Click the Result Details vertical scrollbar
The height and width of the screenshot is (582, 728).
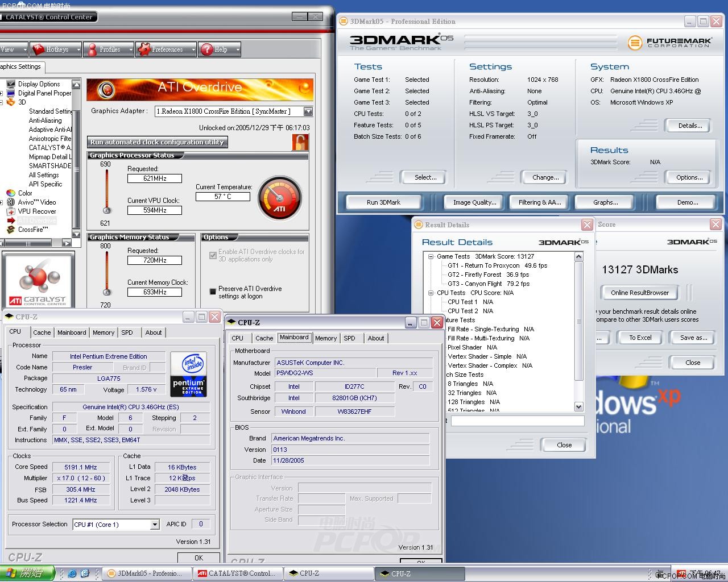pyautogui.click(x=579, y=332)
